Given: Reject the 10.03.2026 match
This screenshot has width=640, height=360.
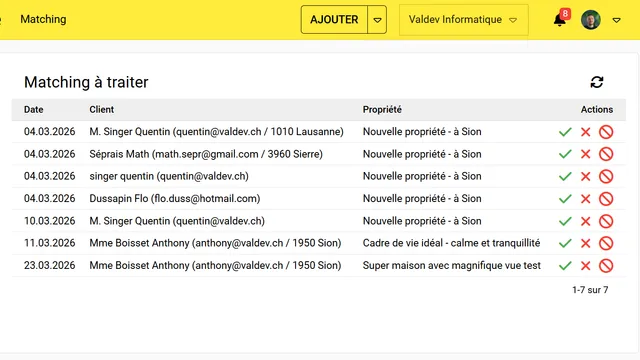Looking at the screenshot, I should 586,221.
